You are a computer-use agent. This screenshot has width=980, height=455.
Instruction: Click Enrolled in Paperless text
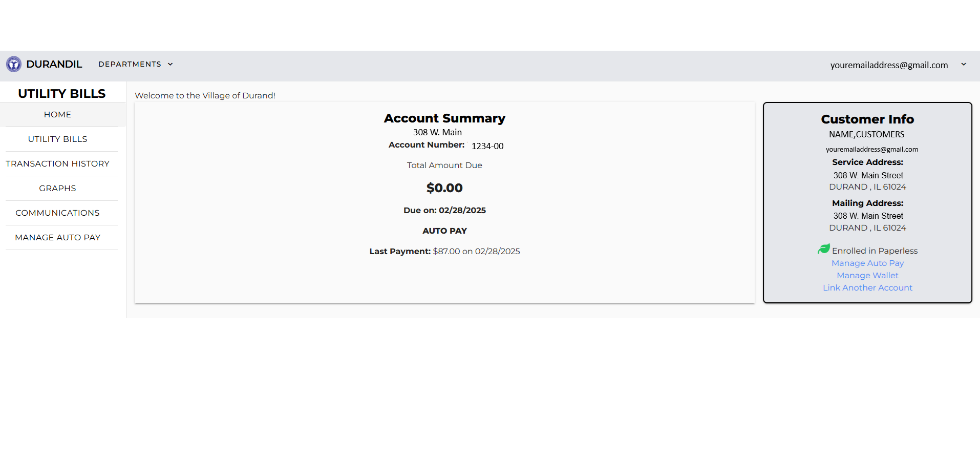[875, 251]
